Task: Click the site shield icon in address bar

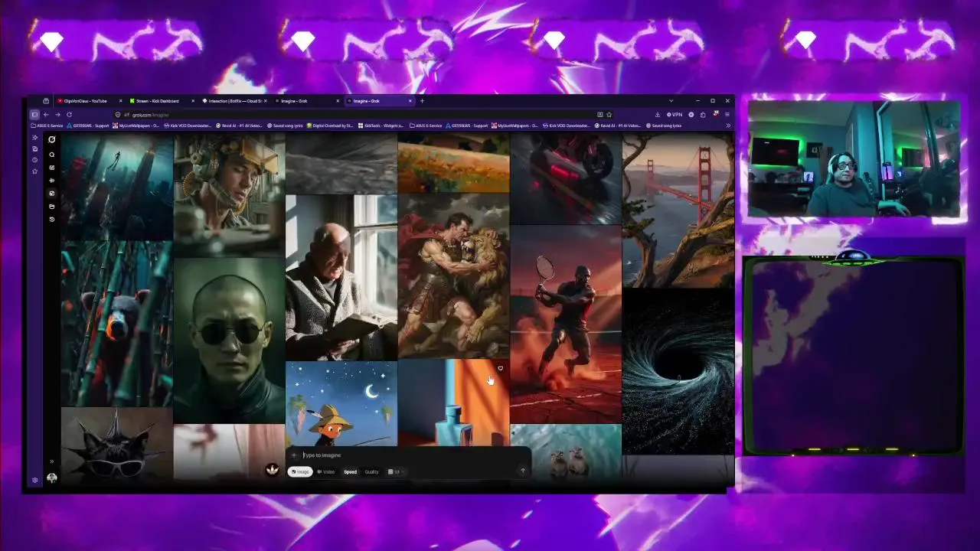Action: [117, 115]
